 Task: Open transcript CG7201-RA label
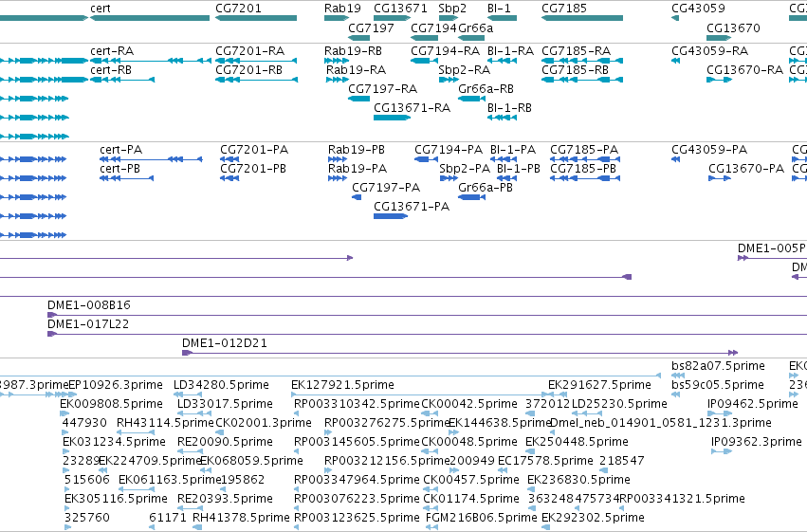(249, 51)
